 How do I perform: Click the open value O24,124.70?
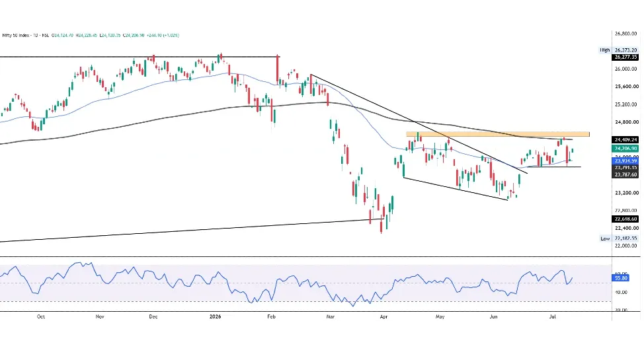62,35
